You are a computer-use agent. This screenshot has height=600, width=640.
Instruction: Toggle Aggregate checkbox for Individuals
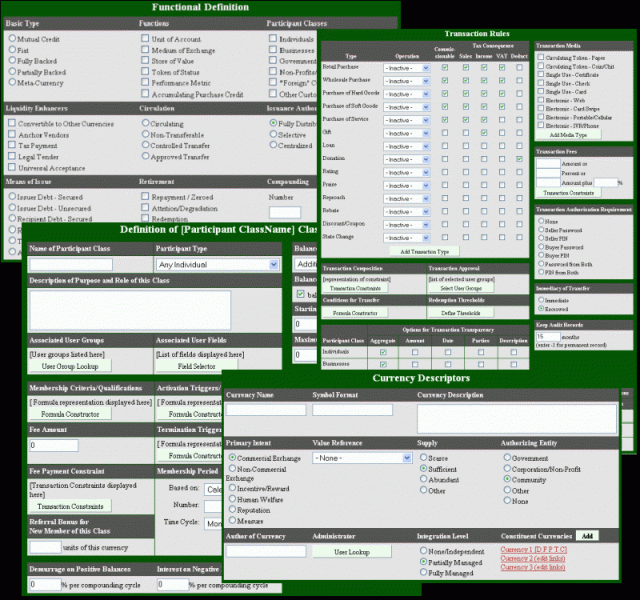tap(383, 352)
